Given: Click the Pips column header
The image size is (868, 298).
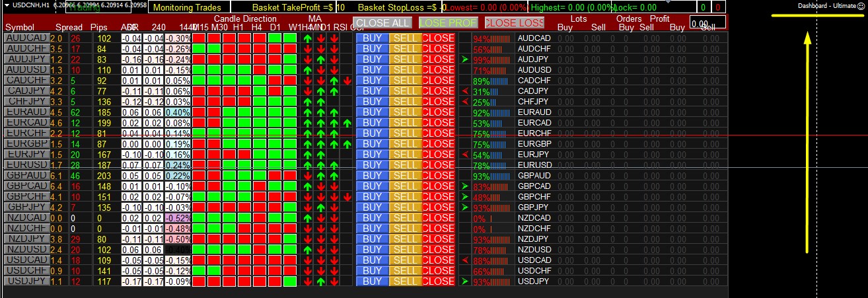Looking at the screenshot, I should pyautogui.click(x=99, y=27).
